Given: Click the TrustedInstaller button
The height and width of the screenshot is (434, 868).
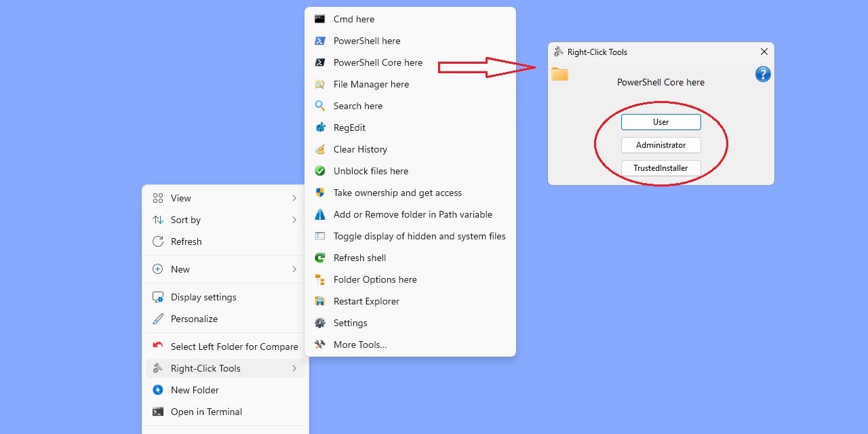Looking at the screenshot, I should (x=661, y=168).
